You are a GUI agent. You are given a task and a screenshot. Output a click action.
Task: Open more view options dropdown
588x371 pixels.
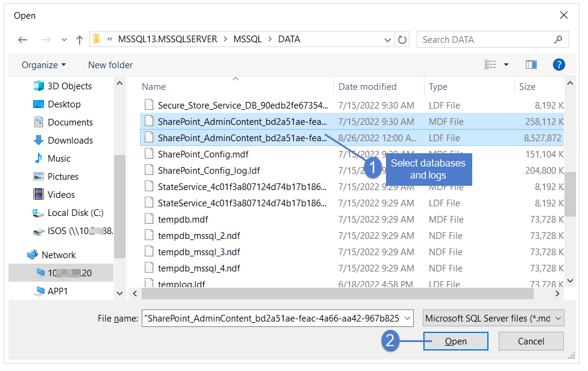[506, 65]
